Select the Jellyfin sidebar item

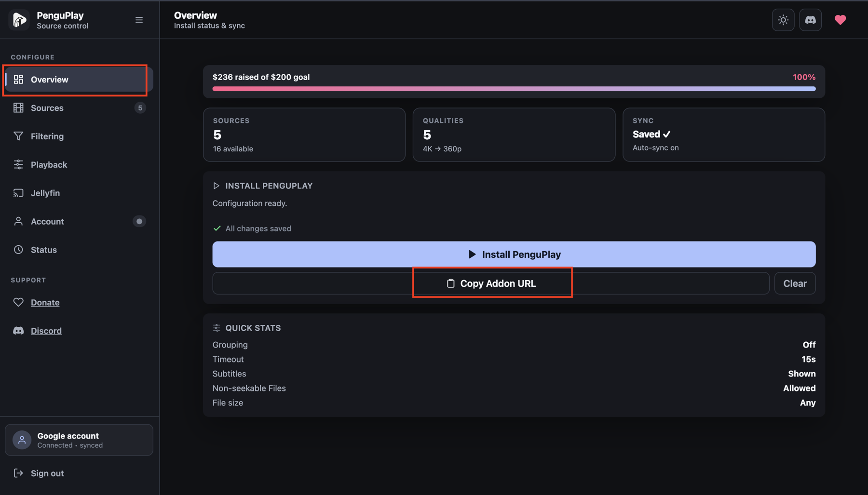tap(79, 193)
